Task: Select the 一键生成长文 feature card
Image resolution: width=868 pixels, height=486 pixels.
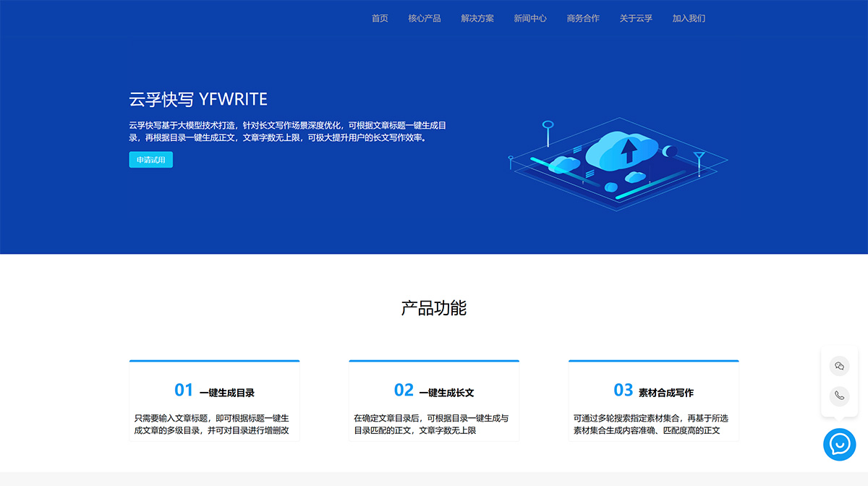Action: [434, 399]
